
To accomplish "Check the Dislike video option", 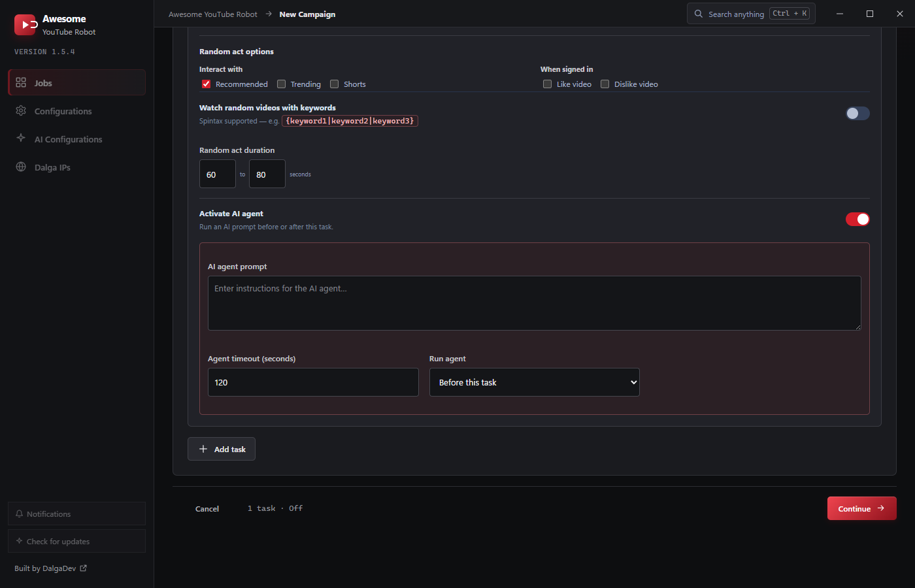I will click(x=605, y=84).
